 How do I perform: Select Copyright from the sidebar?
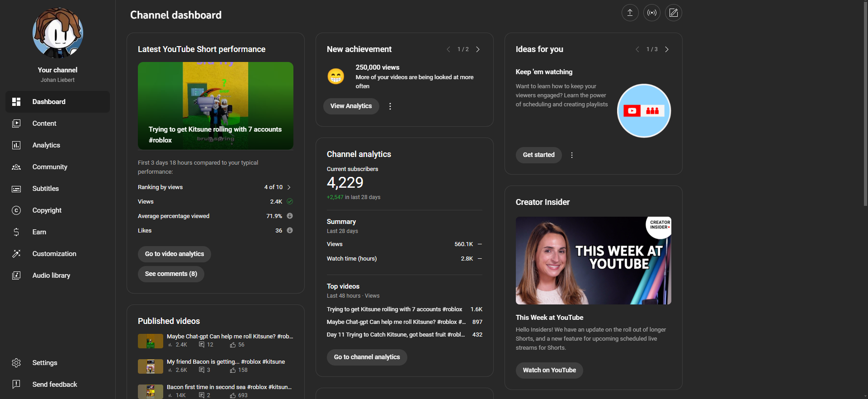point(57,210)
